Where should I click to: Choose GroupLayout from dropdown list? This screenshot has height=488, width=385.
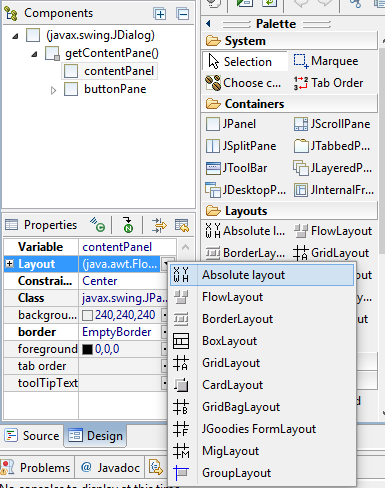click(x=262, y=473)
